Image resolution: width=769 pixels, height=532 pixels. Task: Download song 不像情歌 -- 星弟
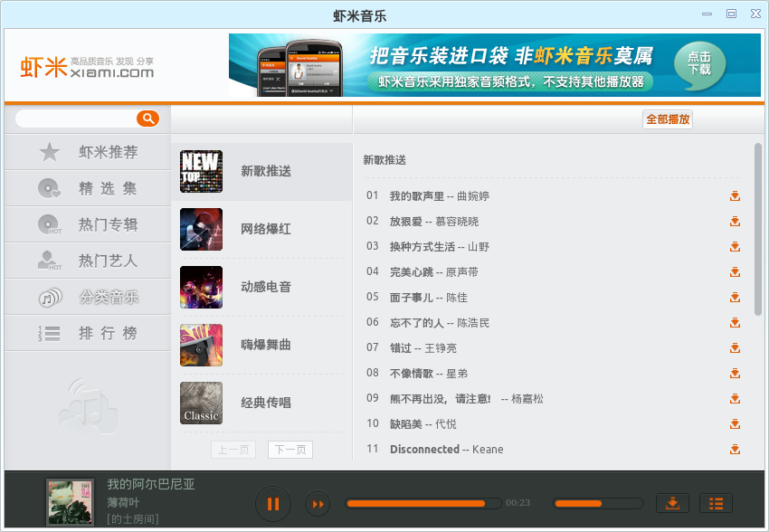[x=735, y=374]
